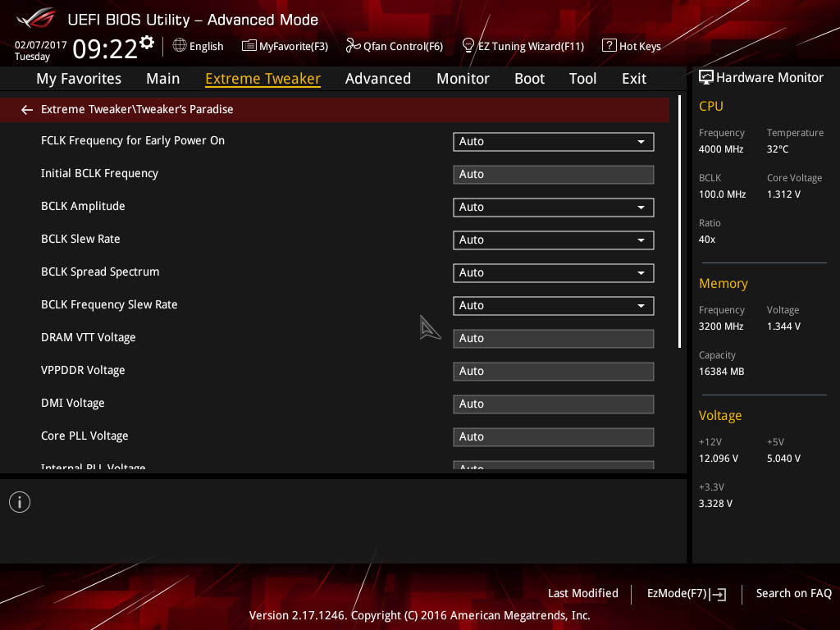Viewport: 840px width, 630px height.
Task: Select the BCLK Slew Rate label
Action: (80, 239)
